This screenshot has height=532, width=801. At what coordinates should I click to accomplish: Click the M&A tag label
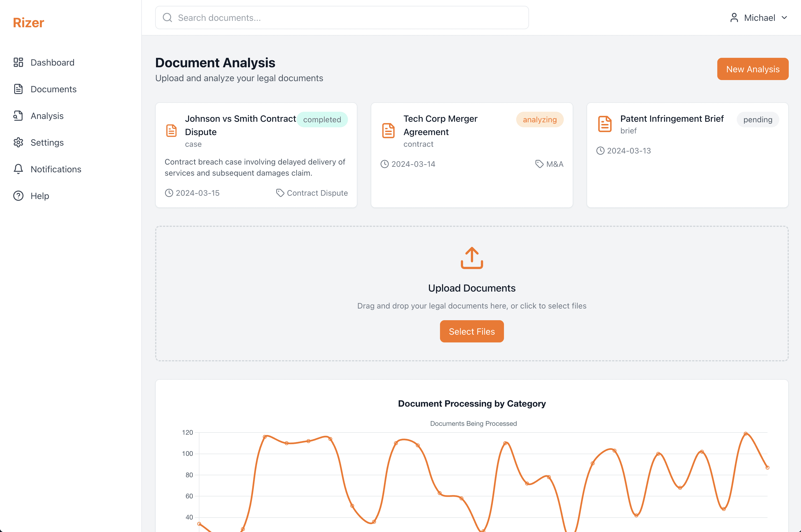(x=555, y=164)
